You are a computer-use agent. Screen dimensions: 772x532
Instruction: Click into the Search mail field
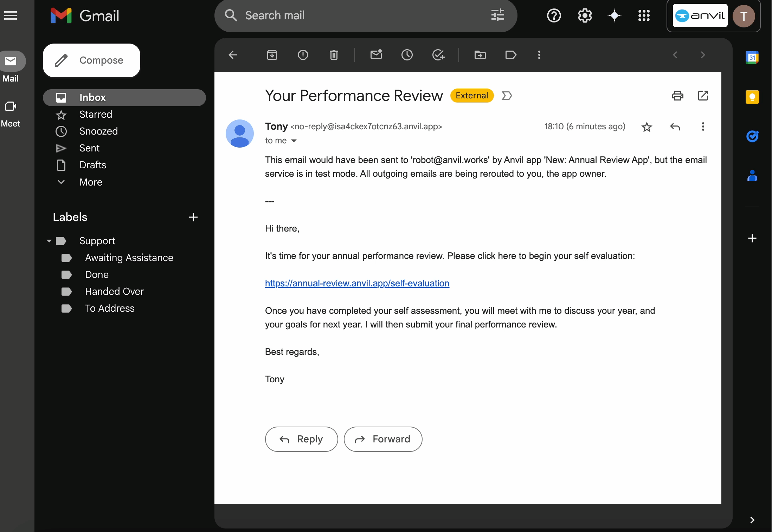359,15
